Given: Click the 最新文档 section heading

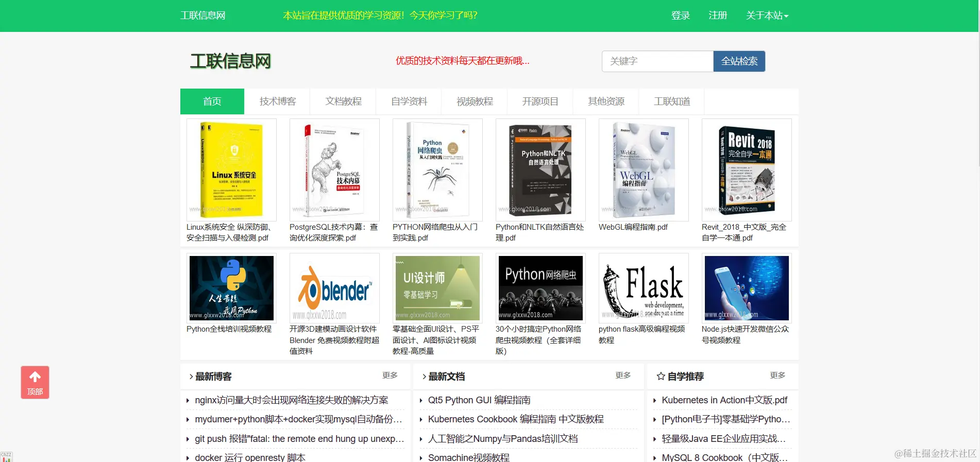Looking at the screenshot, I should 446,377.
